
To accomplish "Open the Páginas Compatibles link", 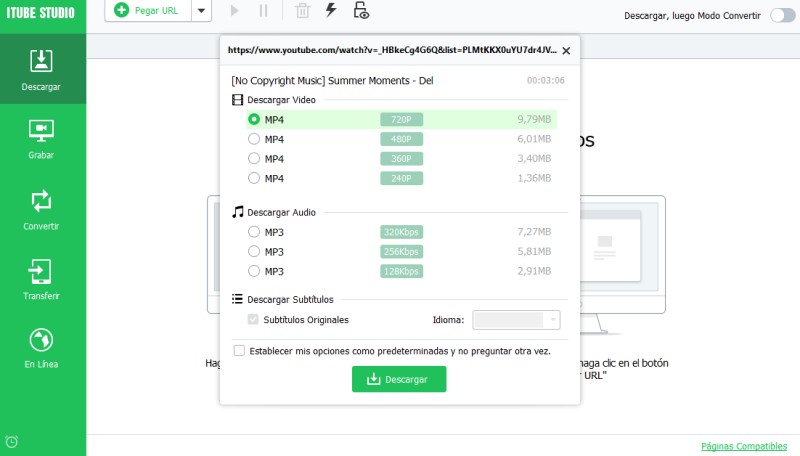I will coord(744,446).
